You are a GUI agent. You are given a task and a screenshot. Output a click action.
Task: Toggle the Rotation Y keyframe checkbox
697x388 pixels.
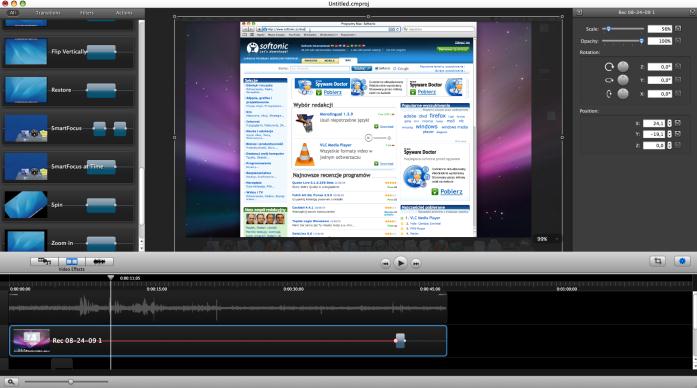coord(678,80)
